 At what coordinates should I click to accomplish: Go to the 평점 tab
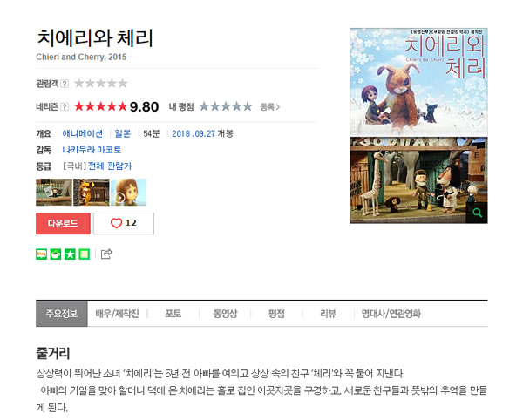(276, 314)
